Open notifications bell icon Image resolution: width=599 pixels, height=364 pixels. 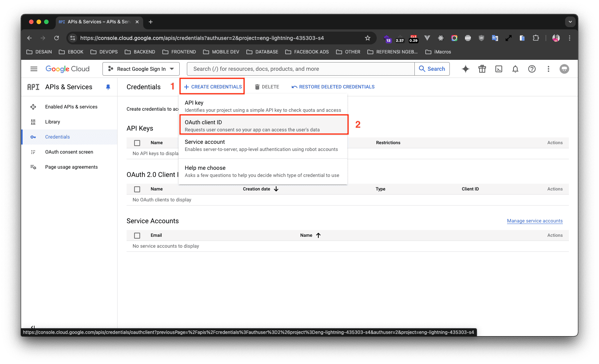coord(515,69)
